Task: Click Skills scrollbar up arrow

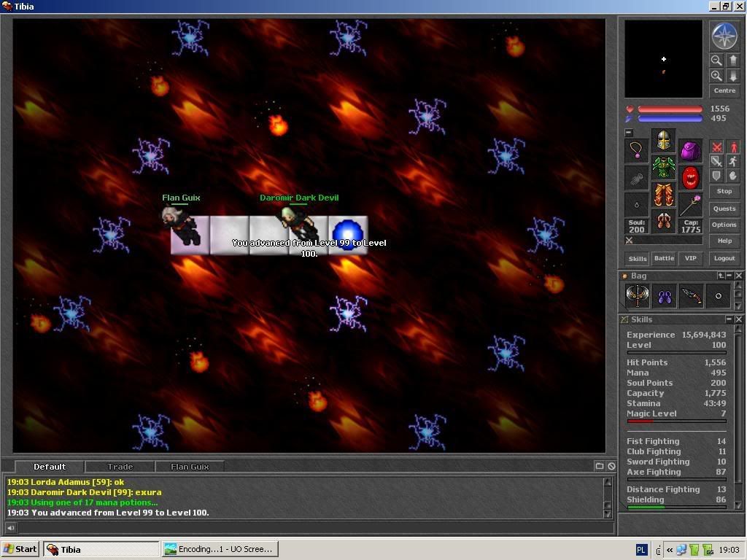Action: tap(738, 329)
